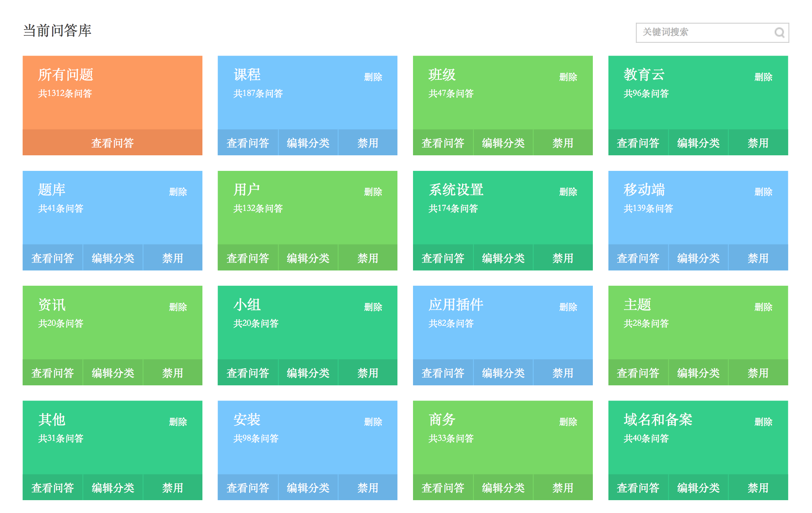Delete the 用户 category
Screen dimensions: 812x513
pos(373,192)
